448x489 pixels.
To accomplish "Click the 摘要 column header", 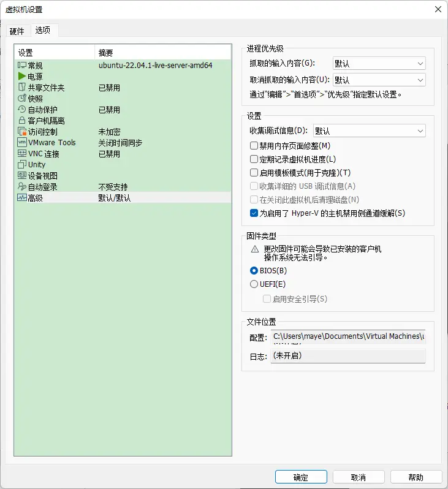I will [x=162, y=53].
